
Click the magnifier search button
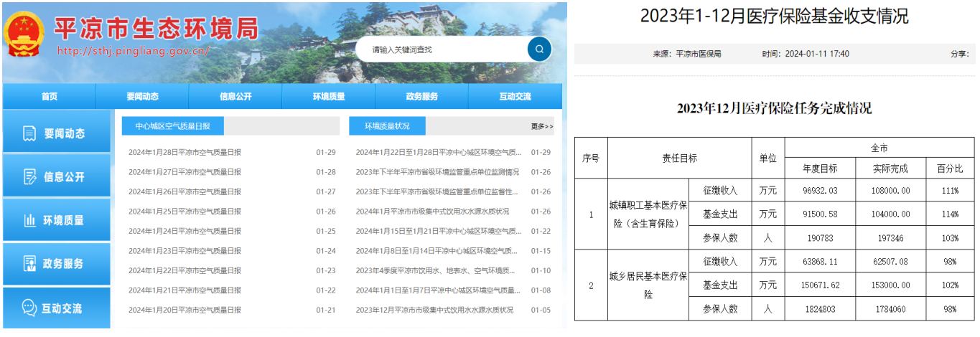coord(539,49)
